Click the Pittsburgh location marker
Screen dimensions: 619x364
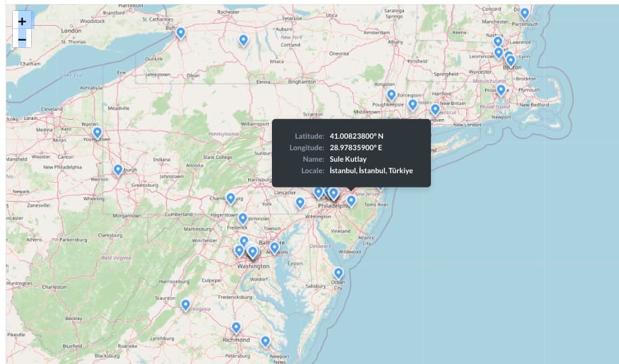(x=118, y=170)
